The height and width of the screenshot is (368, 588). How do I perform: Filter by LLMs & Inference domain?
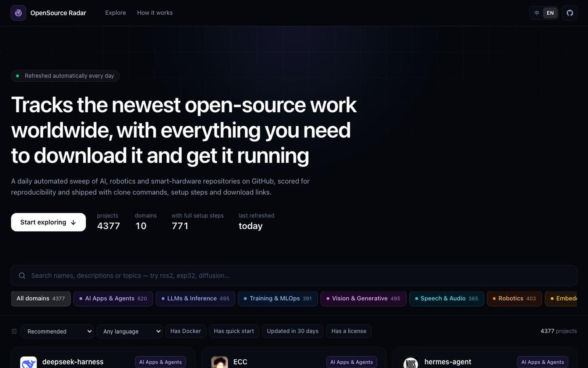[195, 299]
